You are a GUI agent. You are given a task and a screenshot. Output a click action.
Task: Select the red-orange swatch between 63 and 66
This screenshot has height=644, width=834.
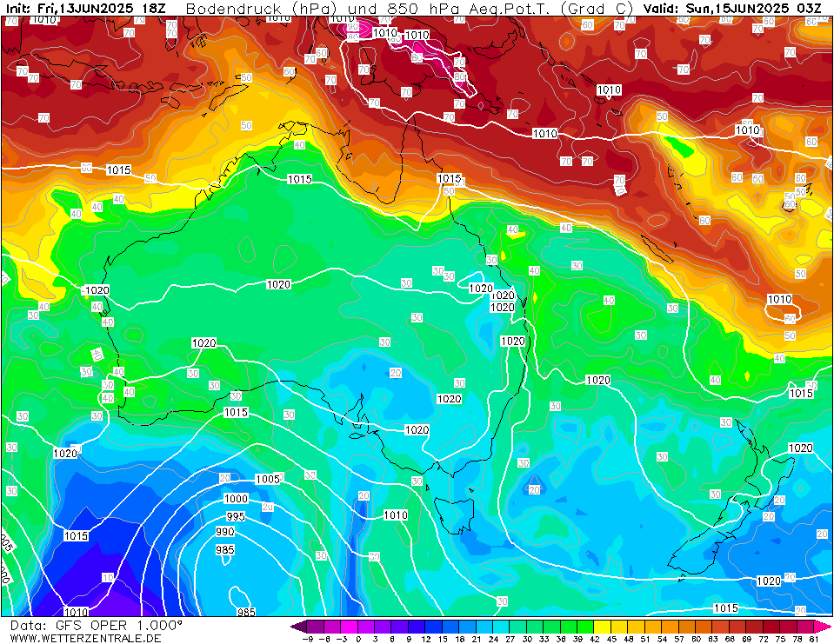pos(721,627)
